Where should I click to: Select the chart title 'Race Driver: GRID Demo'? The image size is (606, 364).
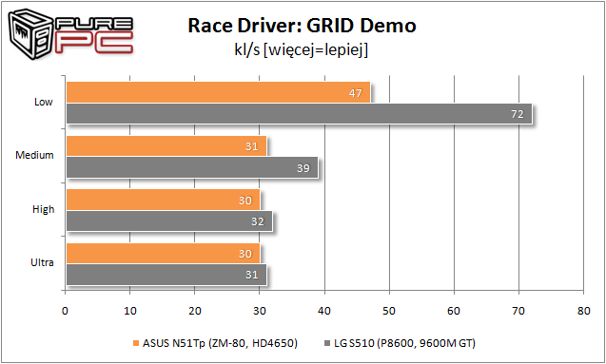point(302,26)
